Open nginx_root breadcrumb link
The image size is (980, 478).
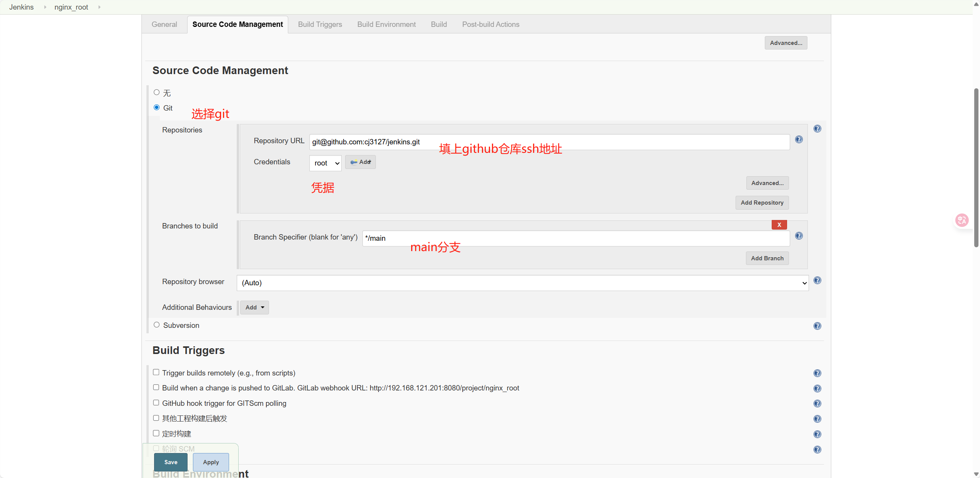click(x=71, y=7)
